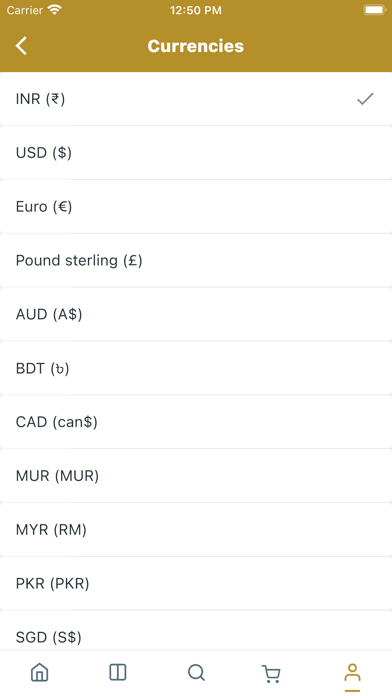
Task: Select MUR (MUR) currency row
Action: (x=196, y=476)
